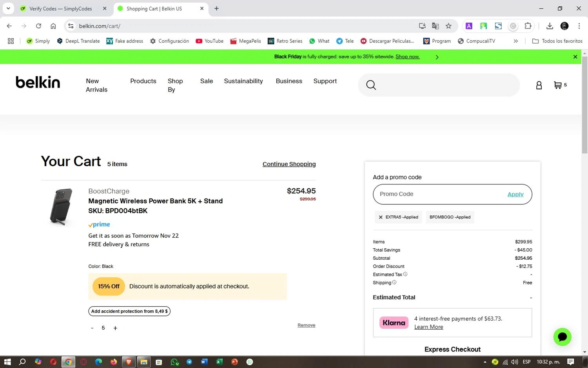Open Sale menu item
The image size is (588, 368).
point(207,81)
